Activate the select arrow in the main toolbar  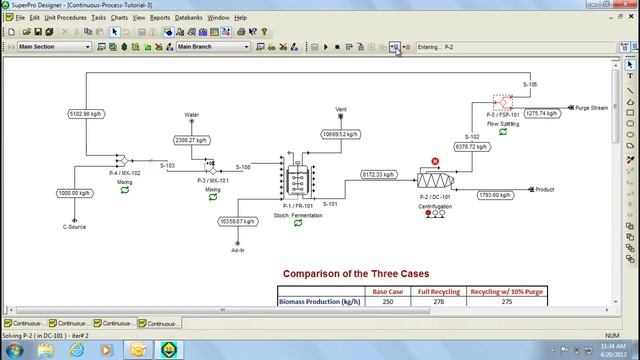tap(115, 32)
